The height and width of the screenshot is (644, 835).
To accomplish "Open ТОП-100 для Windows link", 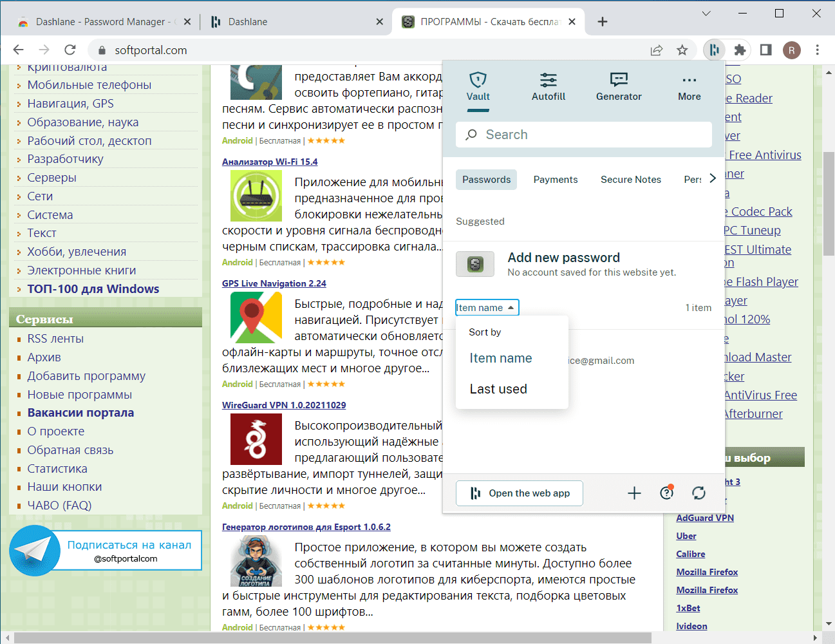I will coord(93,289).
